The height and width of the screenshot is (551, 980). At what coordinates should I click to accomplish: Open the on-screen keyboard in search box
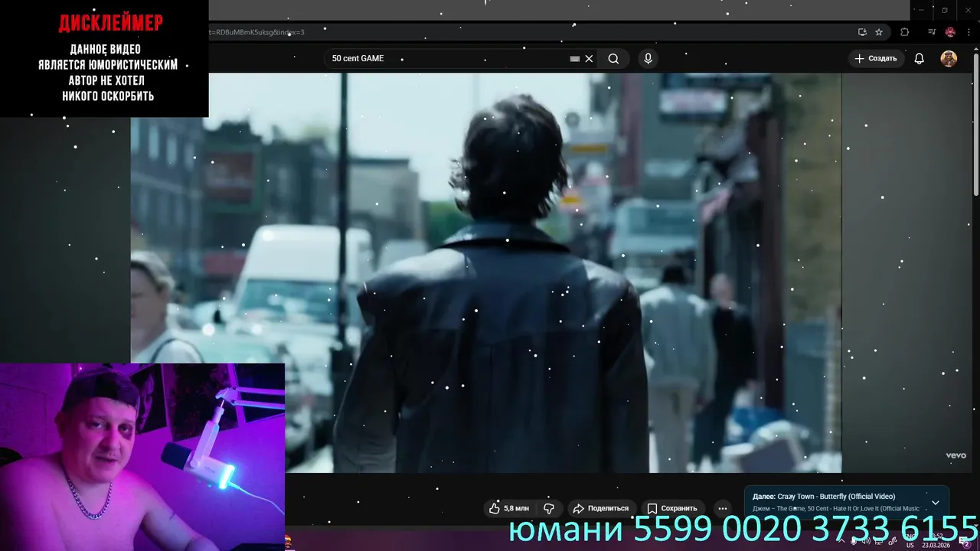point(575,59)
